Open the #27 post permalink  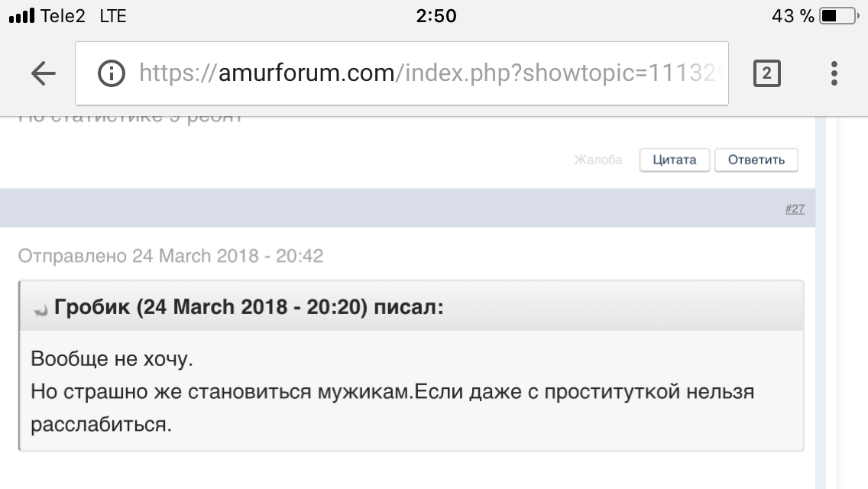795,209
